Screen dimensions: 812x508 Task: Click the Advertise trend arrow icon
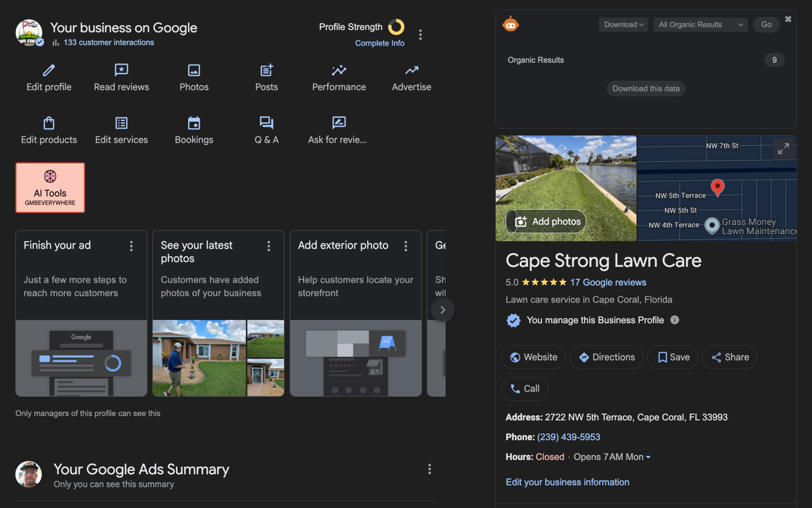coord(412,70)
